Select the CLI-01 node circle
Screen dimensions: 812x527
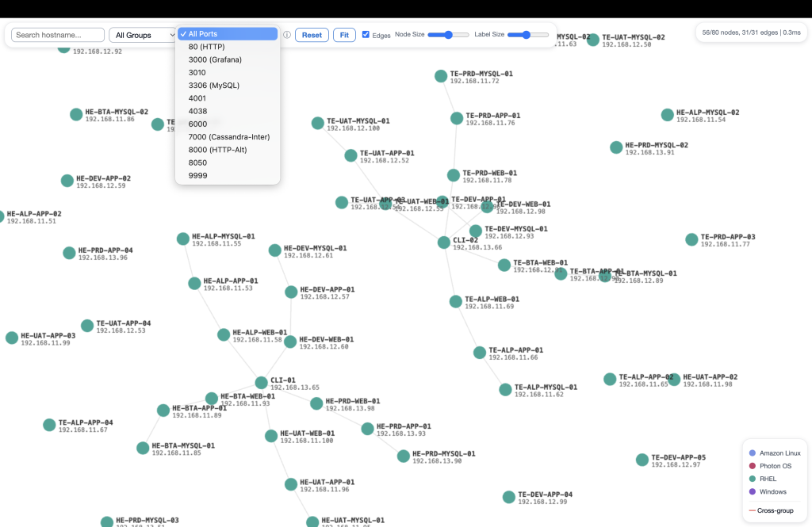pyautogui.click(x=262, y=383)
